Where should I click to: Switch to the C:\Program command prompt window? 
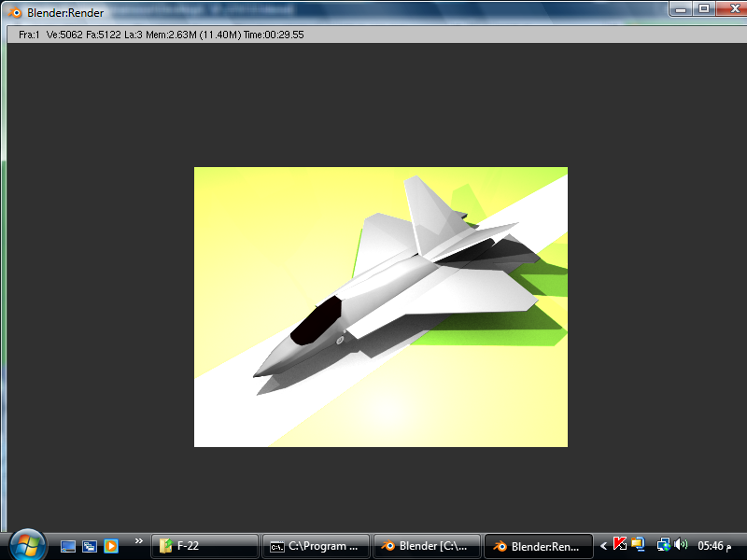pos(316,546)
